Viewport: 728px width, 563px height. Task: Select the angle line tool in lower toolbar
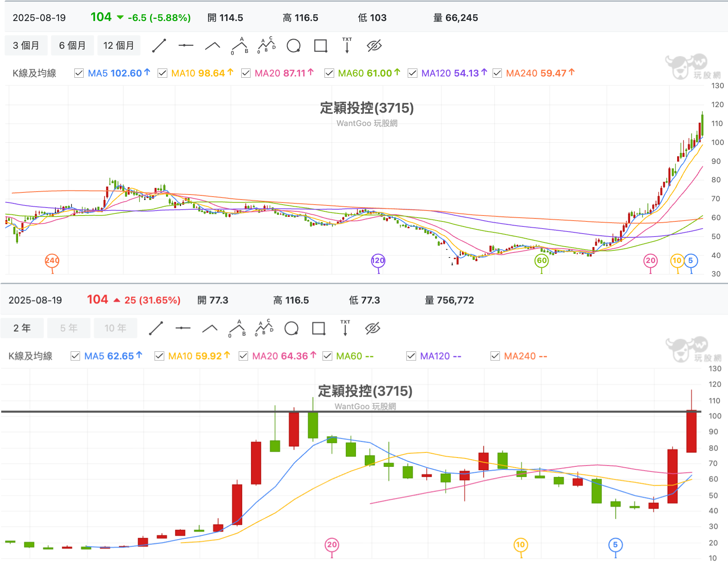[x=210, y=328]
